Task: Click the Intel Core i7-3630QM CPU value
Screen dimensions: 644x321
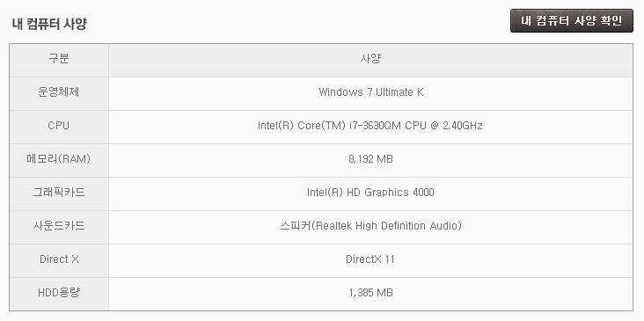Action: click(x=370, y=126)
